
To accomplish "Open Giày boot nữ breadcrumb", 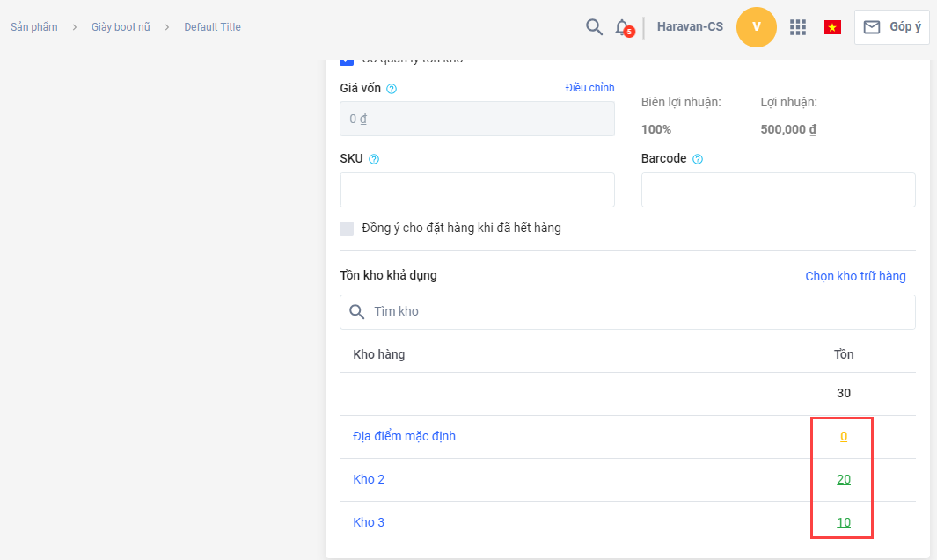I will 121,27.
